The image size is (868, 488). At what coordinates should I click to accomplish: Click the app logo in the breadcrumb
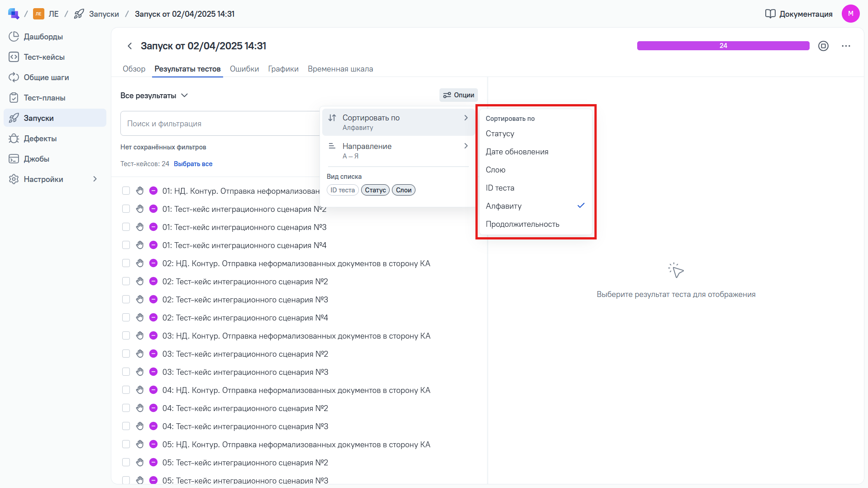[x=14, y=14]
